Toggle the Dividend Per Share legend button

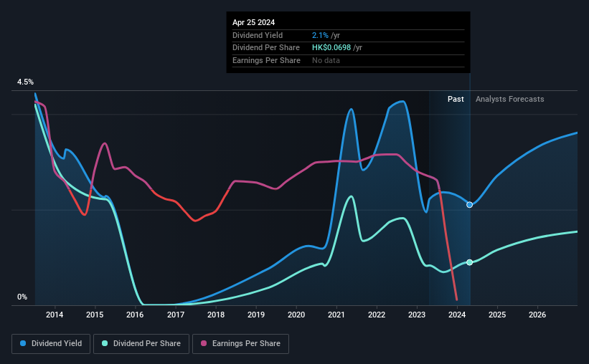click(141, 344)
